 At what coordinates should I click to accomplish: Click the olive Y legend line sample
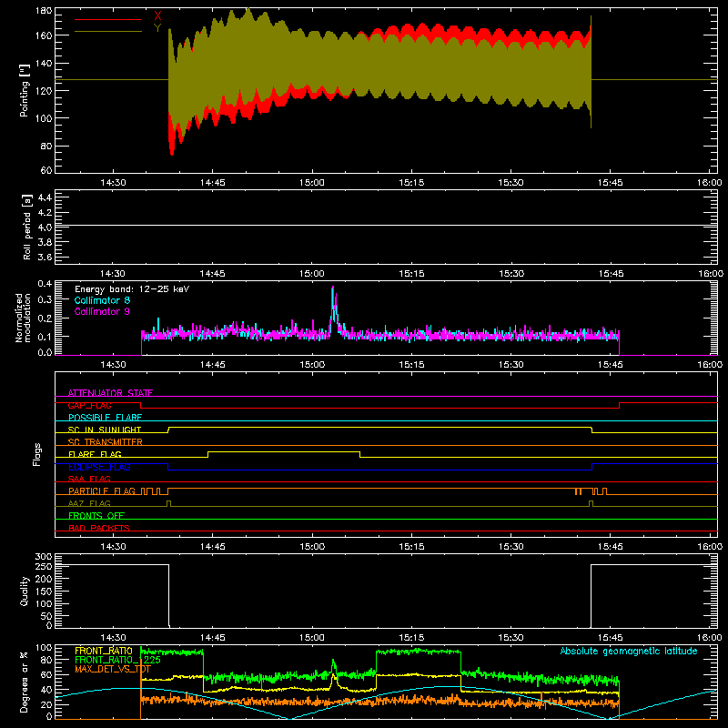(x=108, y=32)
